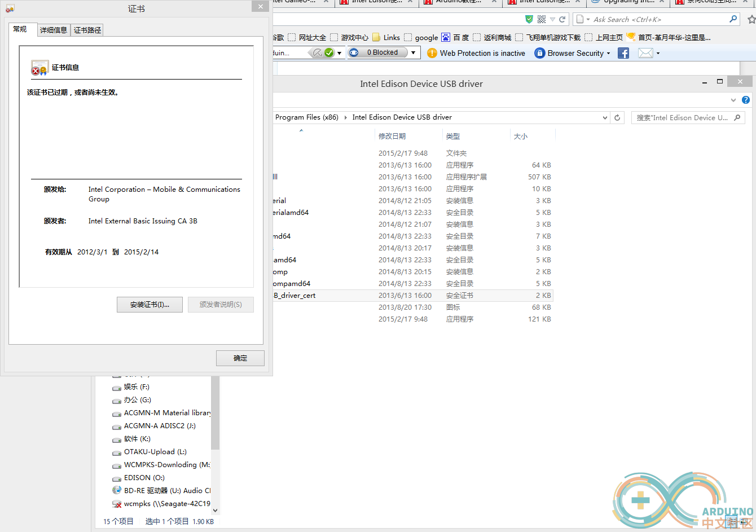Click the mail envelope toolbar icon
756x532 pixels.
pyautogui.click(x=645, y=53)
